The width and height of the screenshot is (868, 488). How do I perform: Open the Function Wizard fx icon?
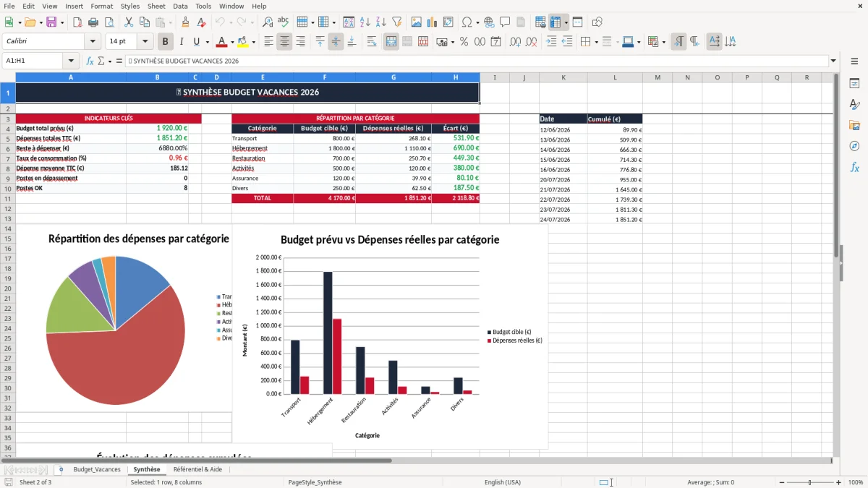click(x=90, y=61)
